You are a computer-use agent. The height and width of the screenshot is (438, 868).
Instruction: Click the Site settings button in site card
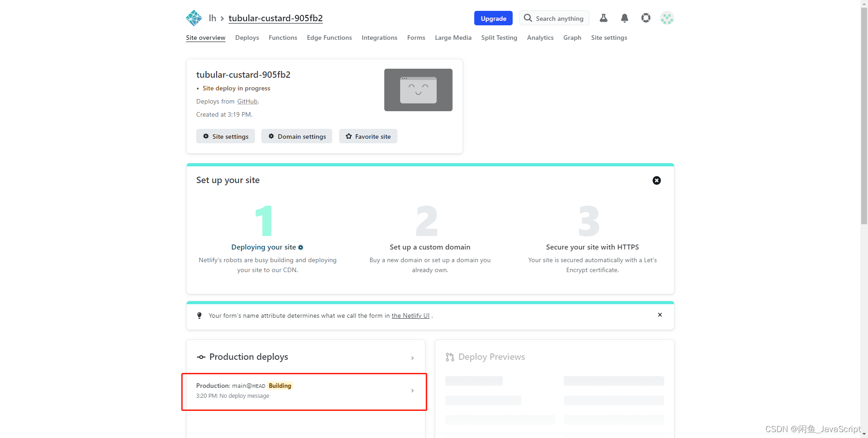[226, 137]
